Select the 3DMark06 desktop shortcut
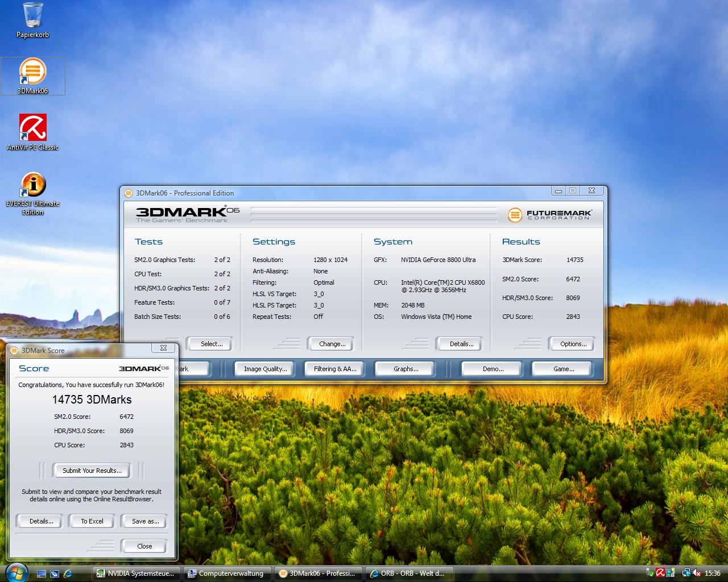 pyautogui.click(x=32, y=76)
